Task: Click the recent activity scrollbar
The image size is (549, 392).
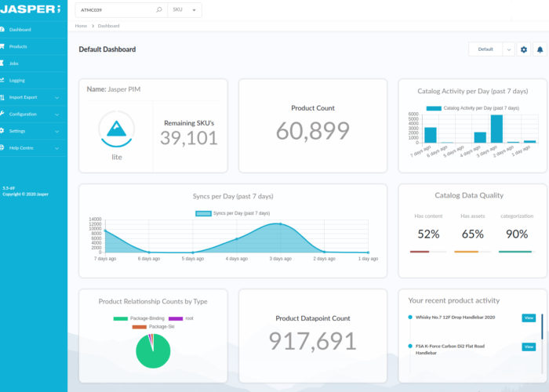Action: [x=542, y=327]
